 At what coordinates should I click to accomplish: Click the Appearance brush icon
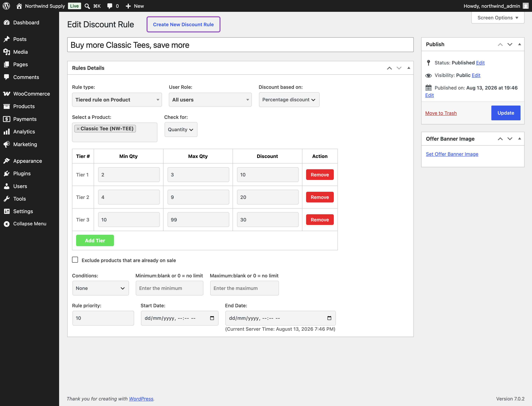(x=7, y=161)
